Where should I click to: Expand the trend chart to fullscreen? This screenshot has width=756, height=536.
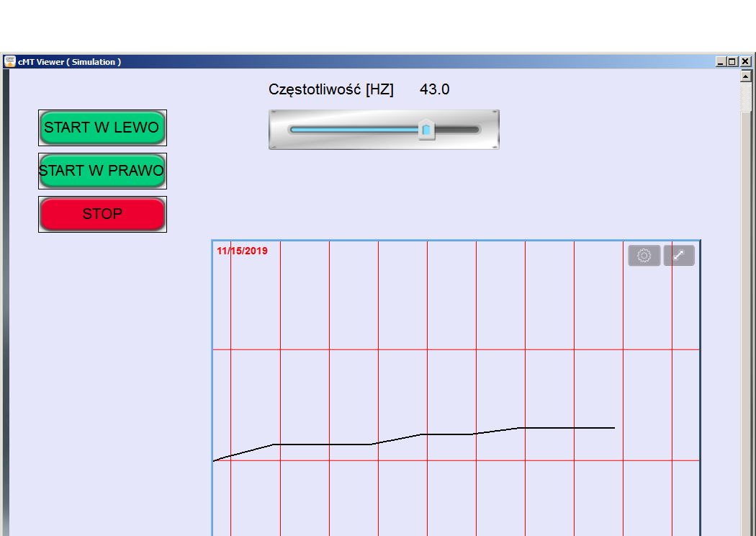click(678, 256)
